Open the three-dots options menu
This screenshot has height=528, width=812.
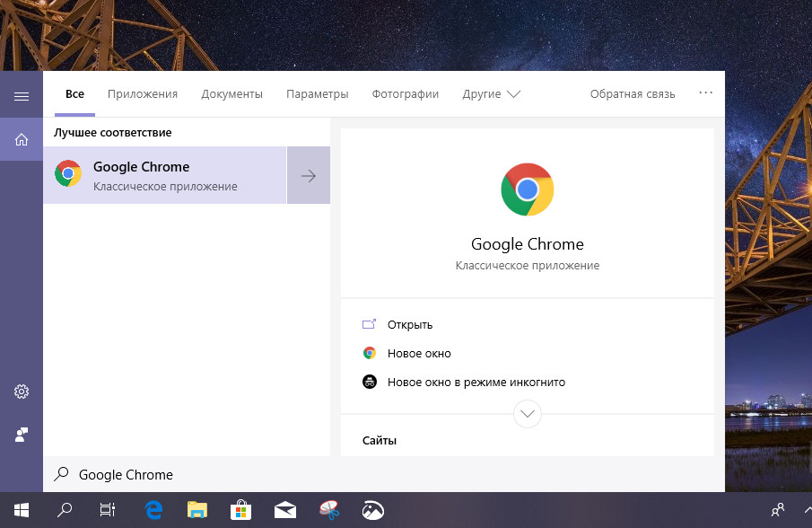pyautogui.click(x=706, y=92)
